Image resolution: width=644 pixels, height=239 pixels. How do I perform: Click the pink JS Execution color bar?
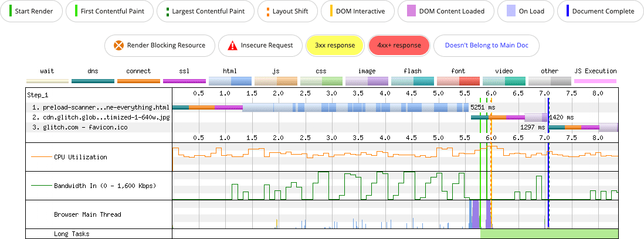coord(595,81)
